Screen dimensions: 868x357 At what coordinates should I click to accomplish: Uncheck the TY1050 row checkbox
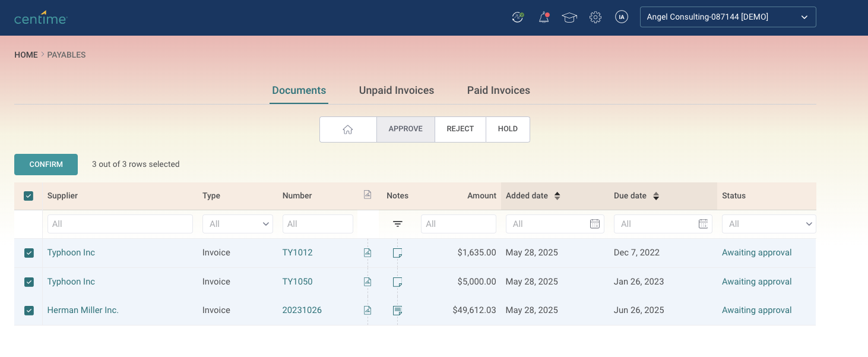coord(29,282)
